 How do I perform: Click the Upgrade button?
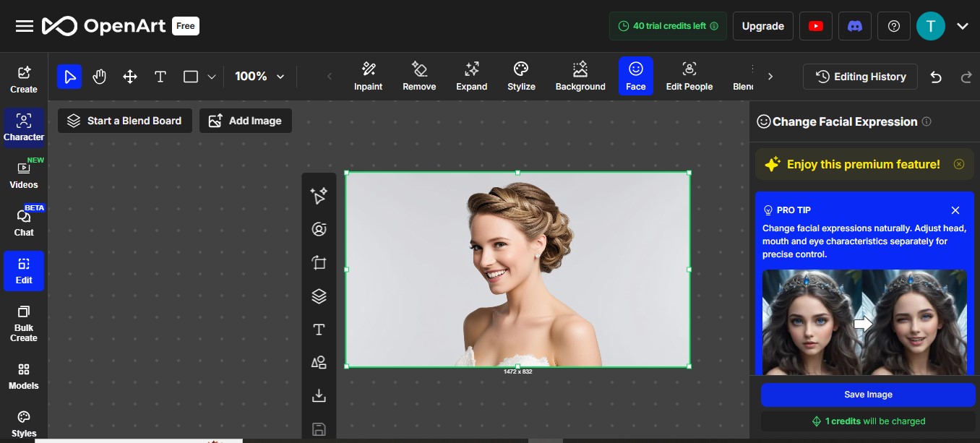[x=762, y=26]
